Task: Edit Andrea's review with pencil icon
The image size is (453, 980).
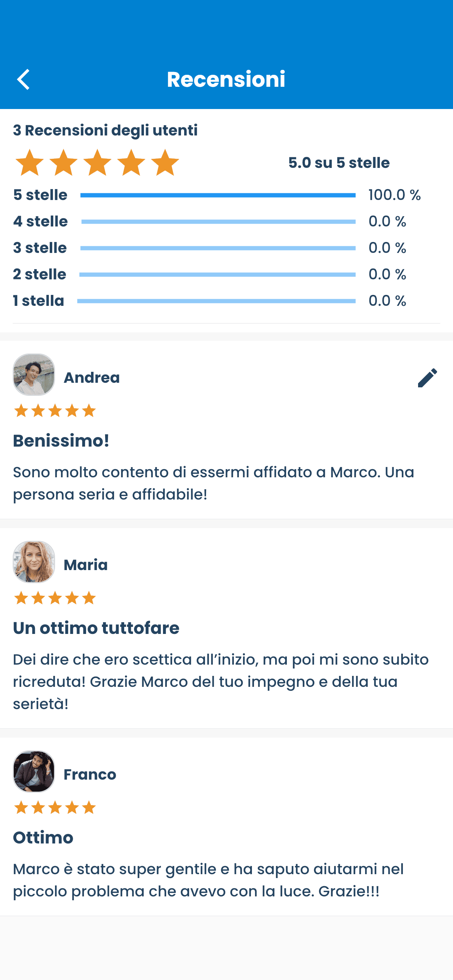Action: click(x=427, y=377)
